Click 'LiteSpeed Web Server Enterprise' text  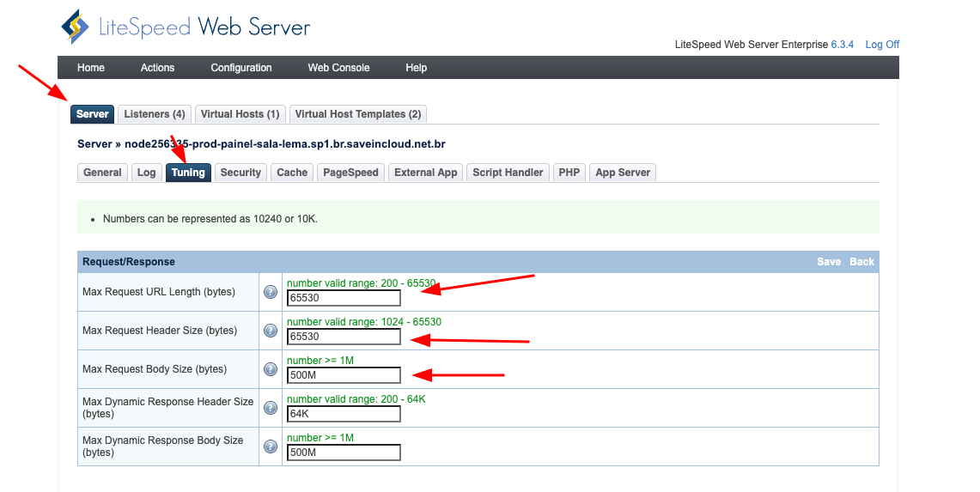(752, 45)
